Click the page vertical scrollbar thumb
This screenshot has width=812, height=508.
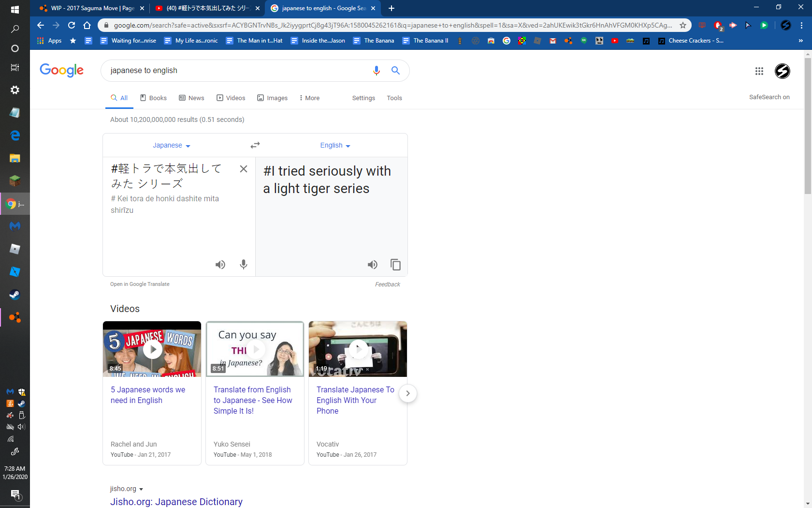(808, 126)
